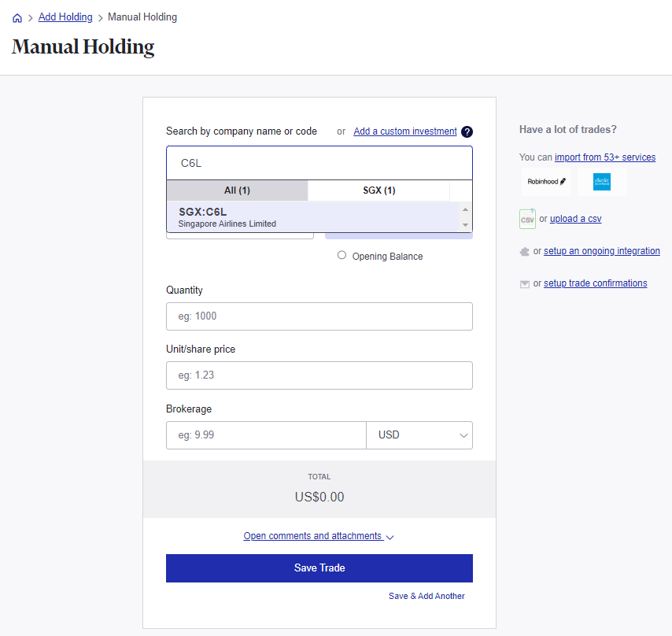The height and width of the screenshot is (636, 672).
Task: Select the Opening Balance radio option
Action: [x=342, y=256]
